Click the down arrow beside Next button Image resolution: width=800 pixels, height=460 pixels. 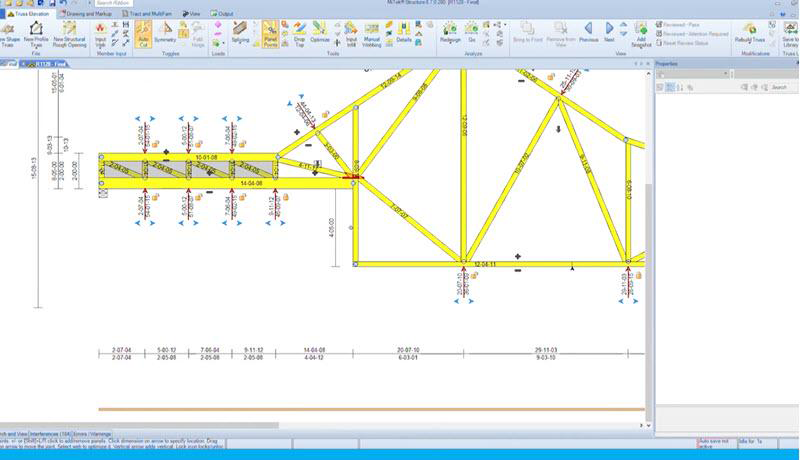coord(623,33)
